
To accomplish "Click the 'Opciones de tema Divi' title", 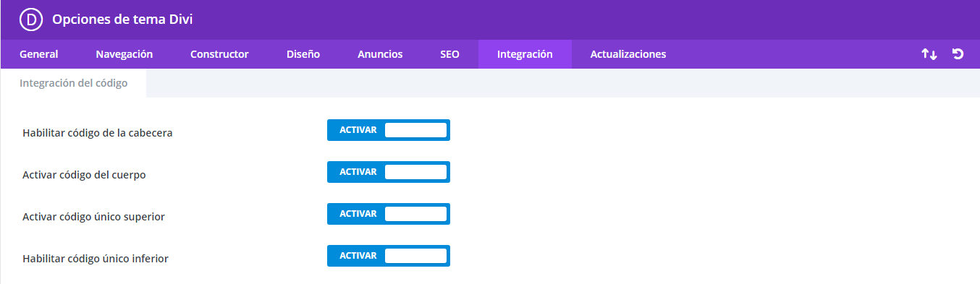I will click(122, 20).
